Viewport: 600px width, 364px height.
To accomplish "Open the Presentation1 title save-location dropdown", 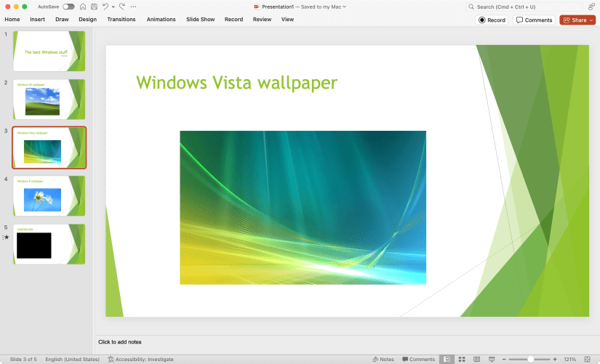I will (344, 7).
